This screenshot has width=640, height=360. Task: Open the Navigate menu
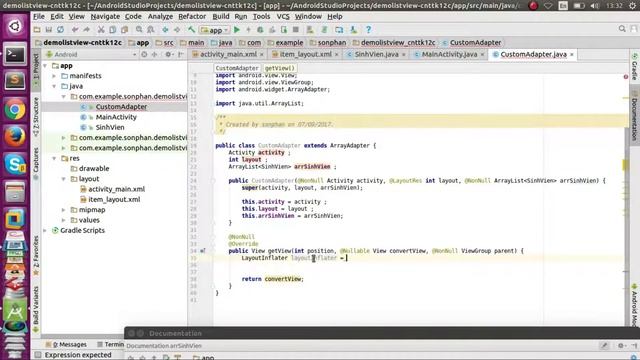105,17
